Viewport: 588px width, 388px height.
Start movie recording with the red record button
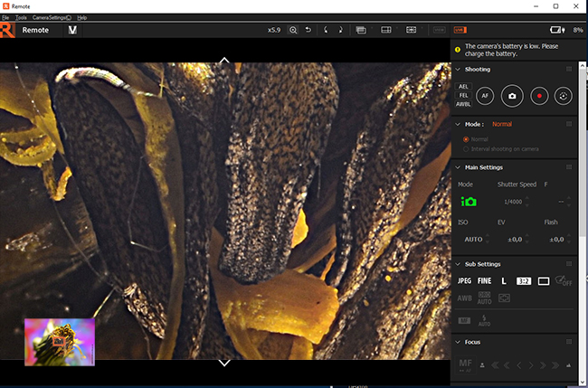pos(537,95)
